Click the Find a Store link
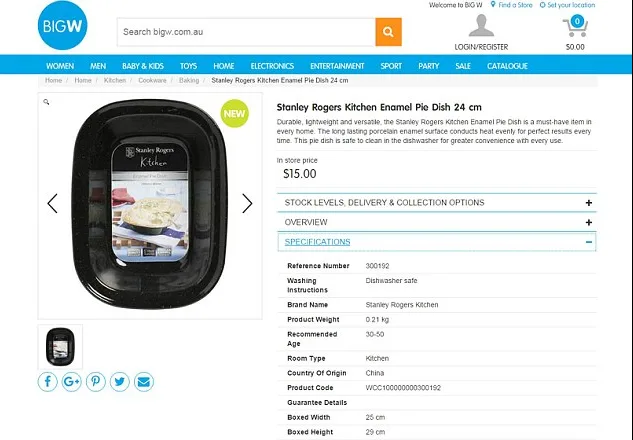Screen dimensions: 633x440 point(511,5)
